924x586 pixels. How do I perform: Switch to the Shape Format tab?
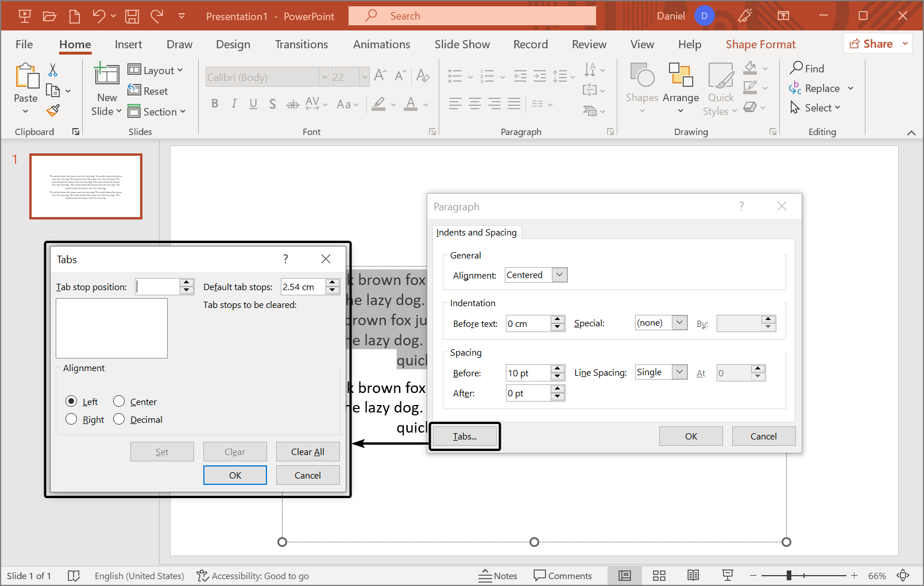(760, 44)
